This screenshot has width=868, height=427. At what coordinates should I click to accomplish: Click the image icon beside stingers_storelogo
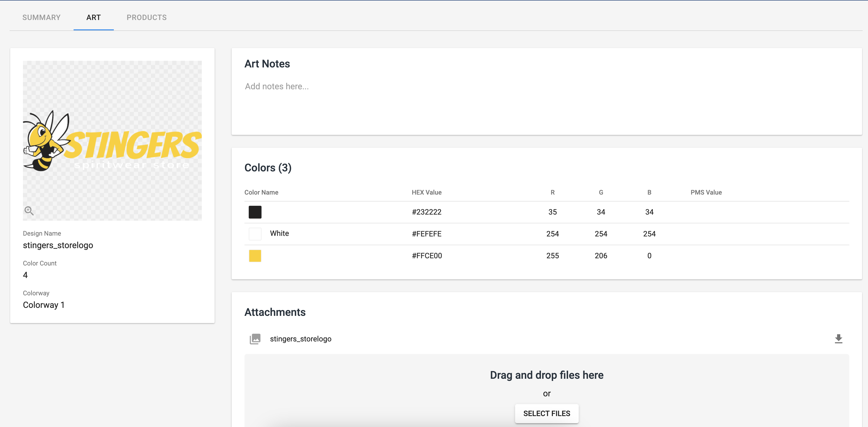click(x=255, y=339)
